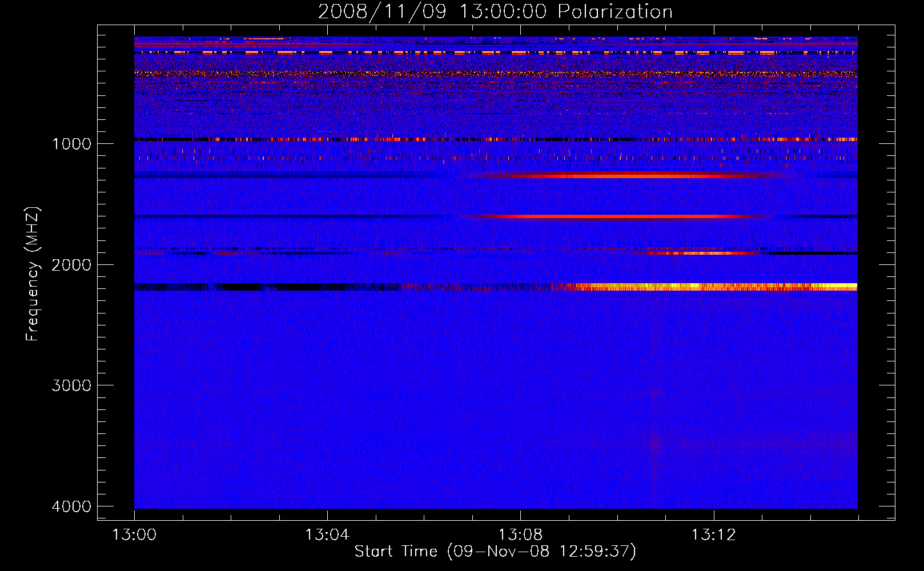The image size is (924, 571).
Task: Click the red emission band near 1600 MHz
Action: coord(616,216)
